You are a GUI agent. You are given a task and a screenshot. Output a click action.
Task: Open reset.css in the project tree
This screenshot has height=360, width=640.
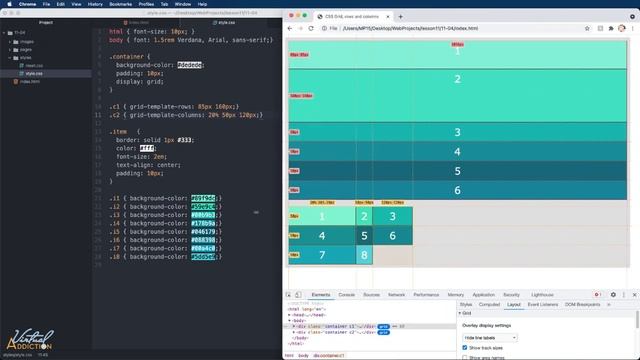coord(34,66)
